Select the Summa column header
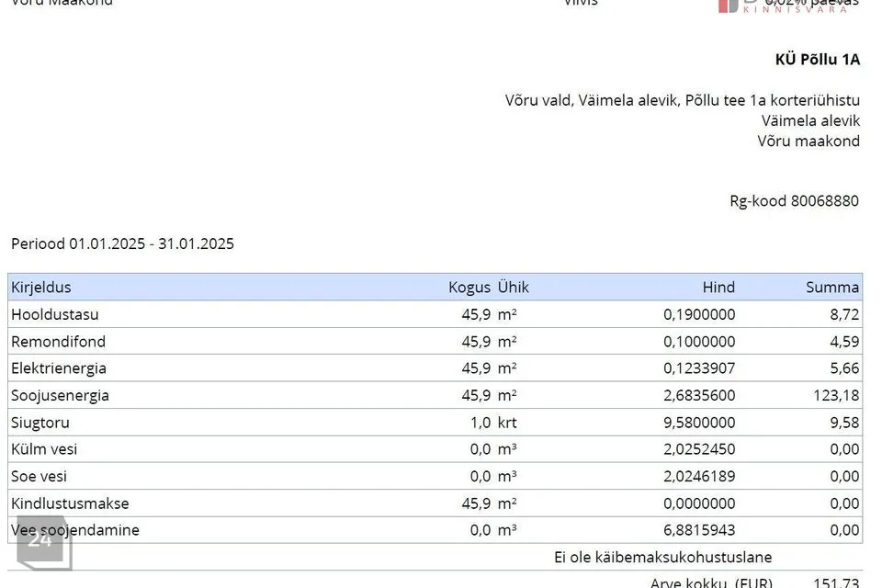The image size is (882, 588). [x=832, y=287]
